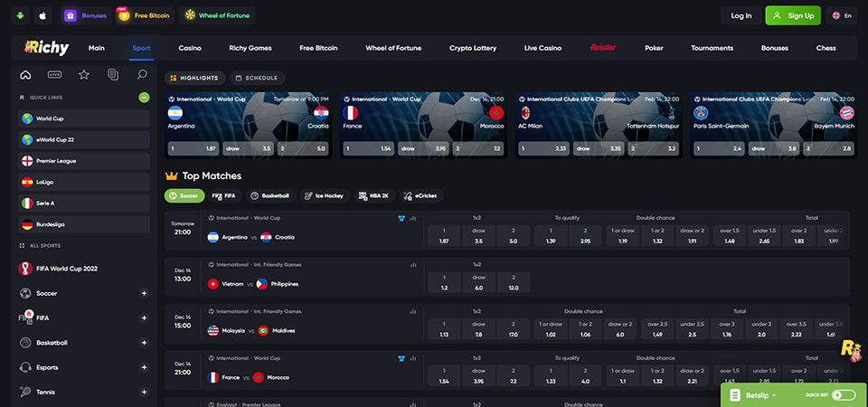
Task: Open the Chess menu item
Action: [x=826, y=48]
